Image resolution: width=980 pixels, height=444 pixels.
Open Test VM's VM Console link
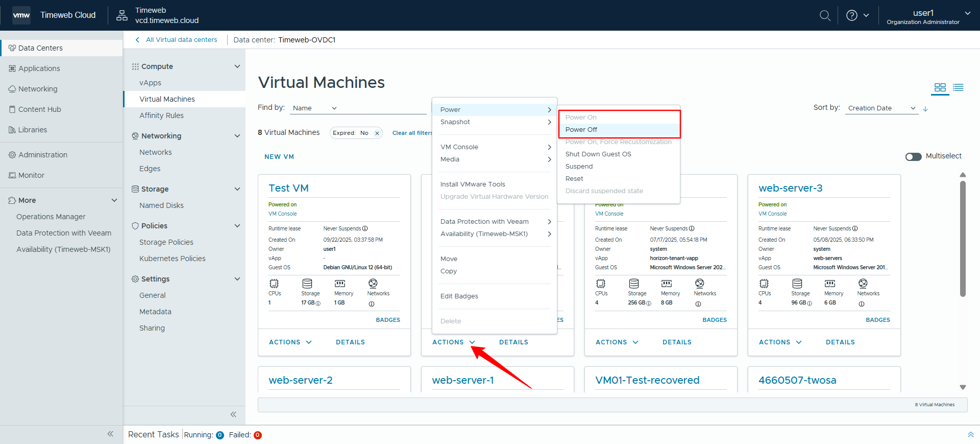(282, 214)
